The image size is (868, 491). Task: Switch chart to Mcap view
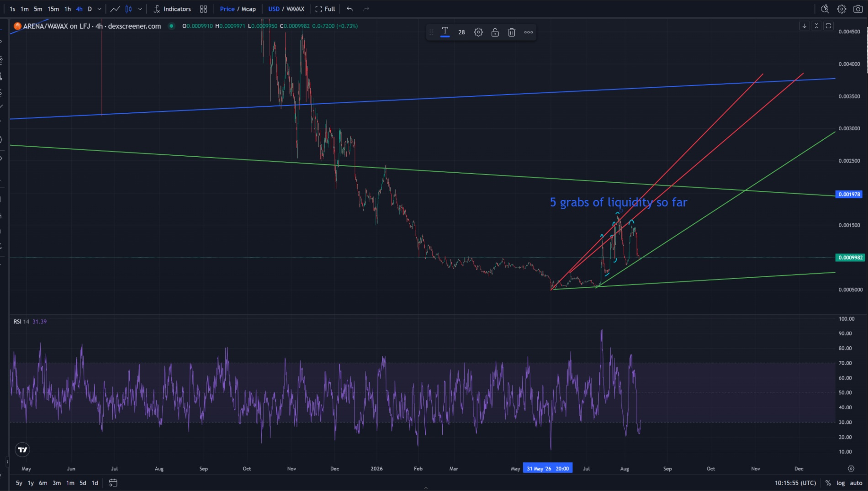(x=249, y=9)
